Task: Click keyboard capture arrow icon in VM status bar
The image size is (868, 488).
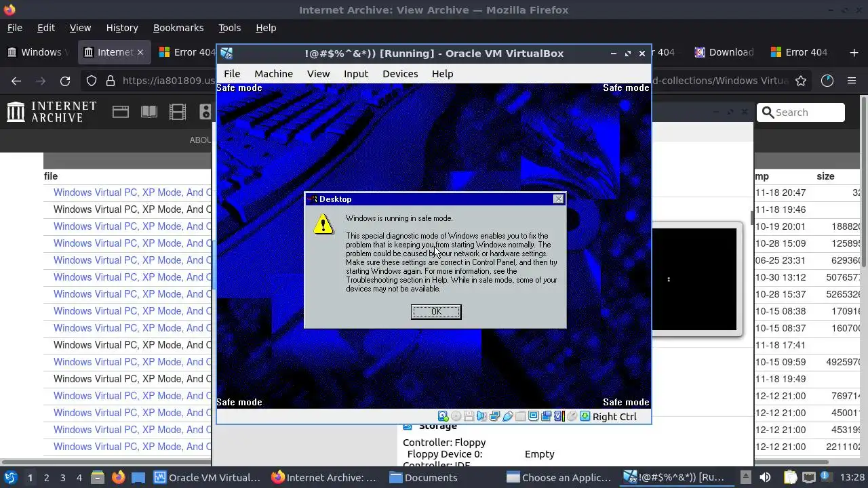Action: (x=585, y=416)
